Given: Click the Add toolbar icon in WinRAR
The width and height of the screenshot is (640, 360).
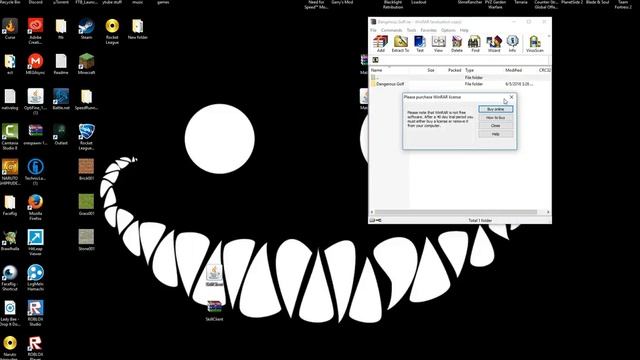Looking at the screenshot, I should 380,44.
